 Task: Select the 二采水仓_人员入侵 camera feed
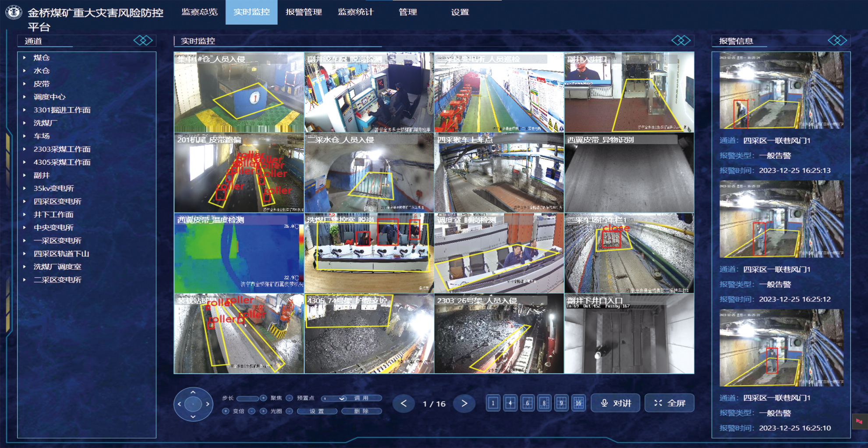(369, 173)
